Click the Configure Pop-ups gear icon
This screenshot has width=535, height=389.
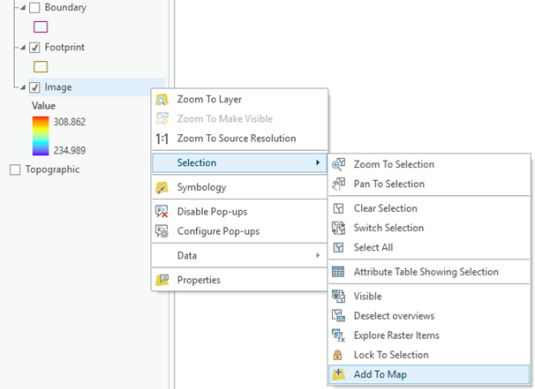point(162,231)
